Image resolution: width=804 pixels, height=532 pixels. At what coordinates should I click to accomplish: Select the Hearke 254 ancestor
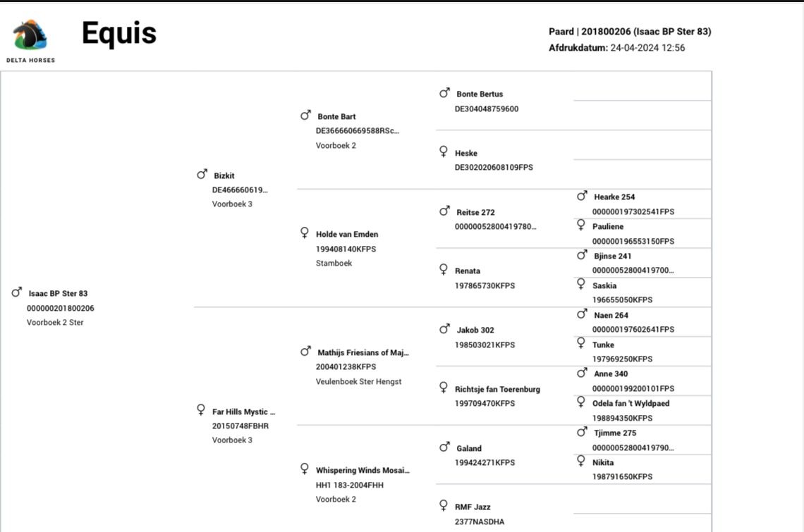614,197
